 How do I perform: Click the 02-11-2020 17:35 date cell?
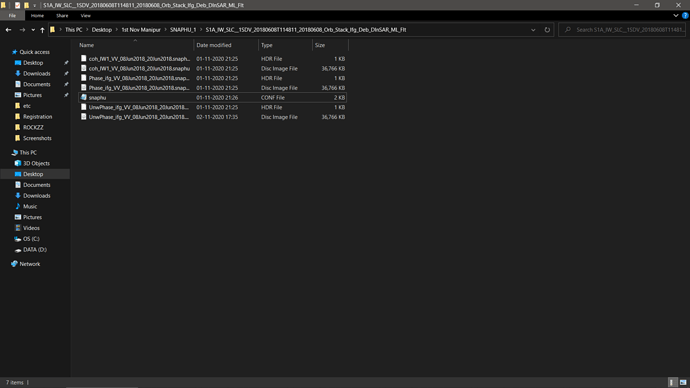217,117
